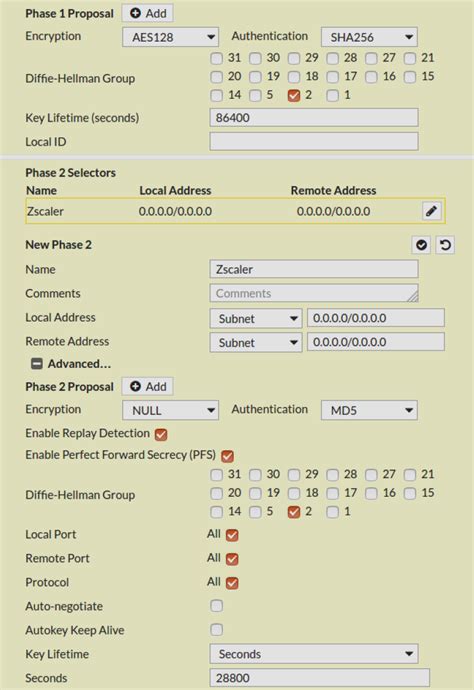The width and height of the screenshot is (474, 690).
Task: Uncheck Phase 1 Diffie-Hellman group 2
Action: click(x=294, y=95)
